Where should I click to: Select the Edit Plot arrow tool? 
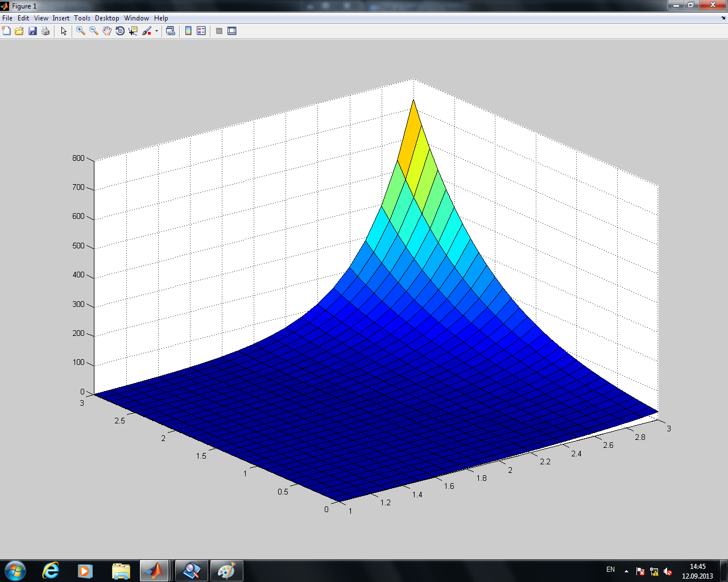coord(64,31)
